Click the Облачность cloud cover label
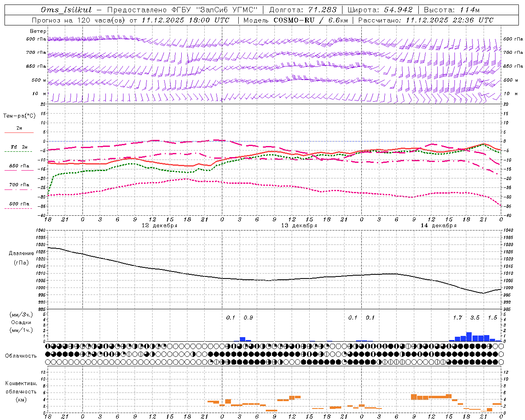525x420 pixels. click(21, 356)
